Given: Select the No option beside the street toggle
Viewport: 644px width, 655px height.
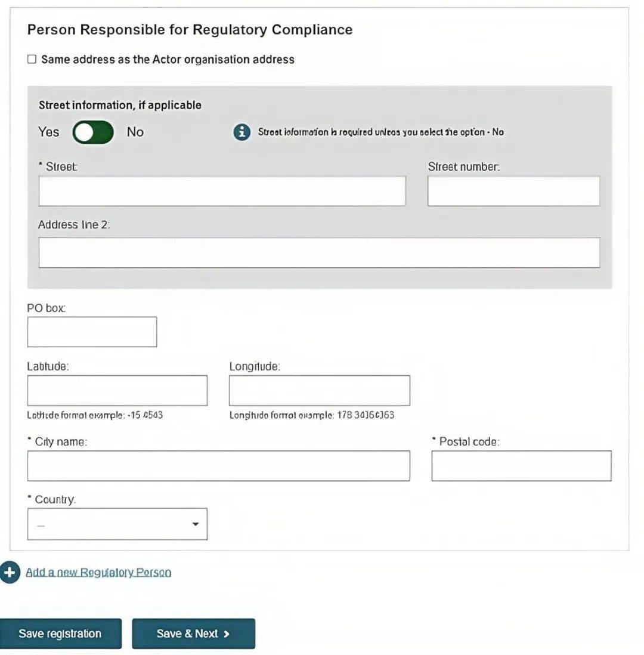Looking at the screenshot, I should pyautogui.click(x=135, y=132).
